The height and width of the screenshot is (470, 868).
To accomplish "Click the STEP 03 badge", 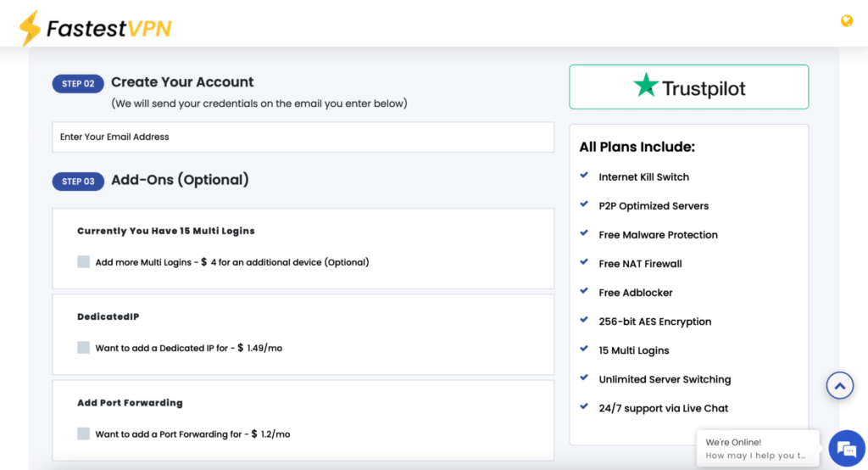I will coord(78,182).
